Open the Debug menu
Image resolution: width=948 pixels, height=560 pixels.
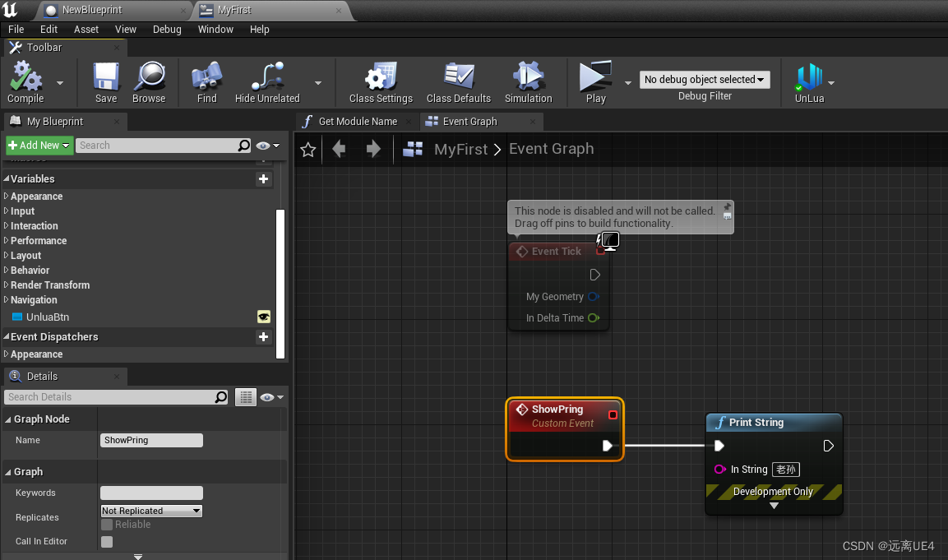click(x=167, y=29)
